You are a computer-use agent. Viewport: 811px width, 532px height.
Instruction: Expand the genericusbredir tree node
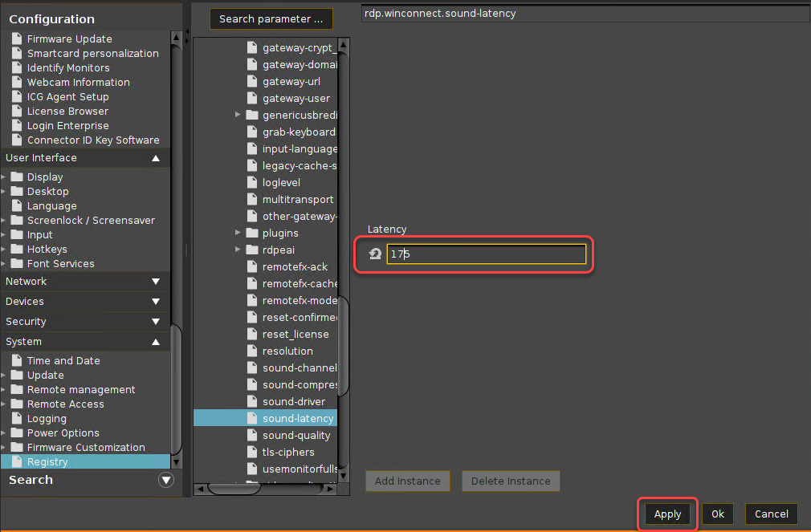point(238,115)
